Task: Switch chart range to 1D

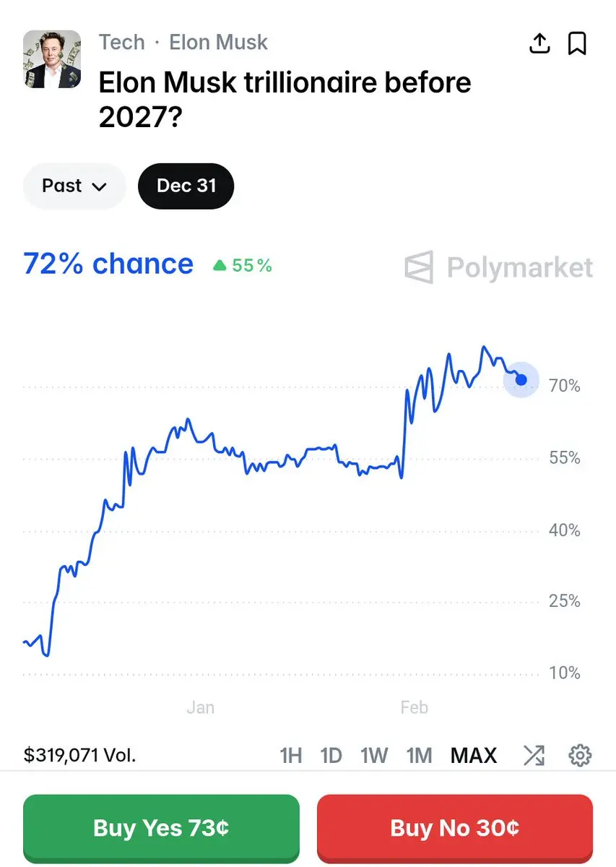Action: [331, 756]
